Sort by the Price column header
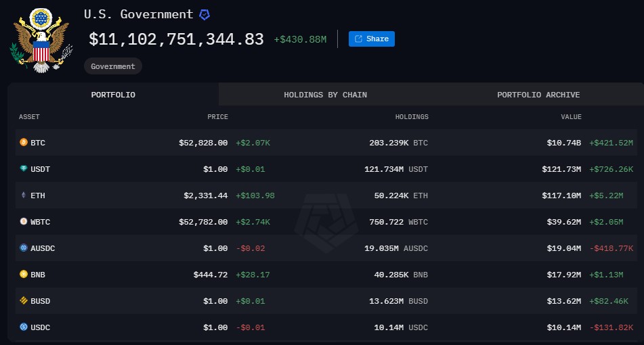Screen dimensions: 644x345 click(217, 117)
